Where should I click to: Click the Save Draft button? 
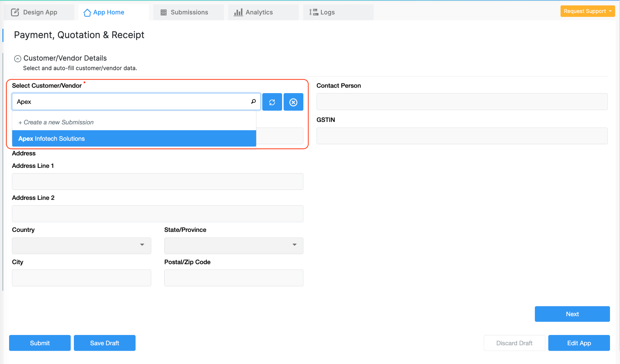pyautogui.click(x=104, y=343)
